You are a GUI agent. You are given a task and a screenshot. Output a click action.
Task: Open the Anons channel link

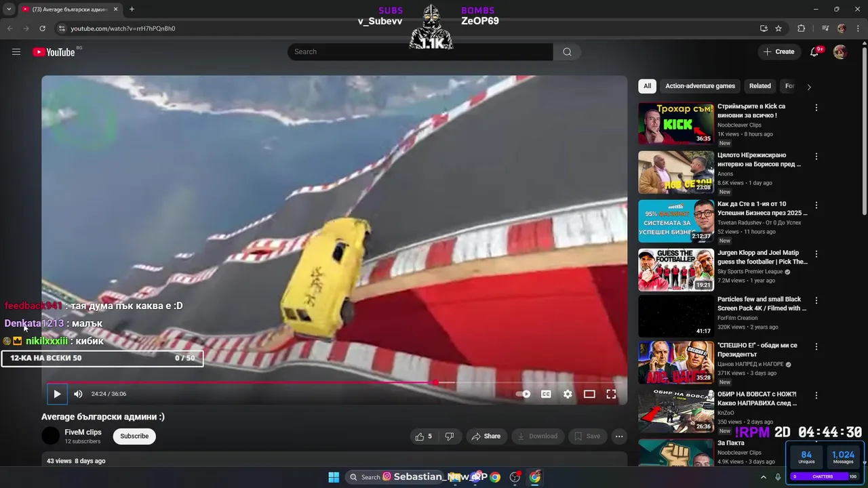(725, 174)
